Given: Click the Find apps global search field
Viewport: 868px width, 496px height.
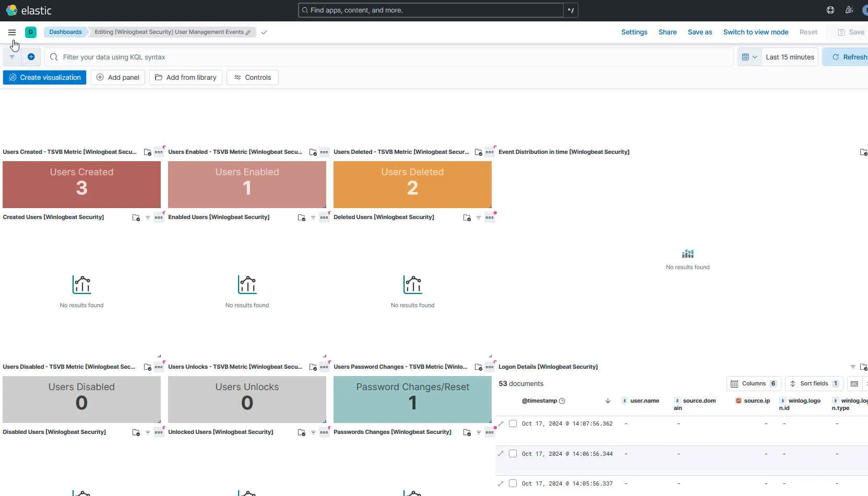Looking at the screenshot, I should (x=431, y=10).
